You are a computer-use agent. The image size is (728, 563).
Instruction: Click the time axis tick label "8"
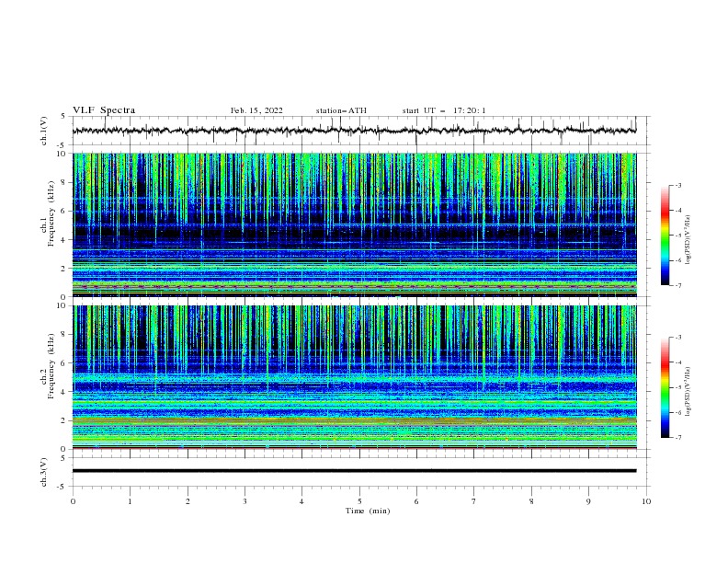coord(531,501)
